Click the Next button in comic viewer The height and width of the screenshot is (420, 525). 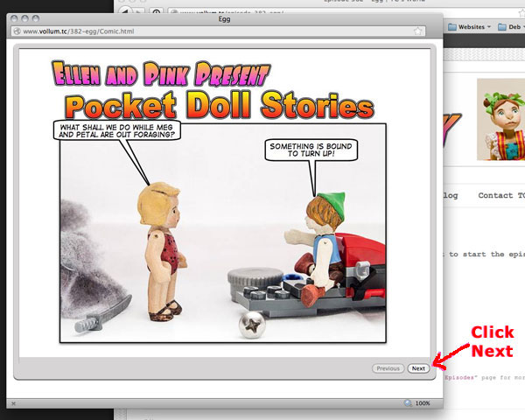[x=418, y=368]
